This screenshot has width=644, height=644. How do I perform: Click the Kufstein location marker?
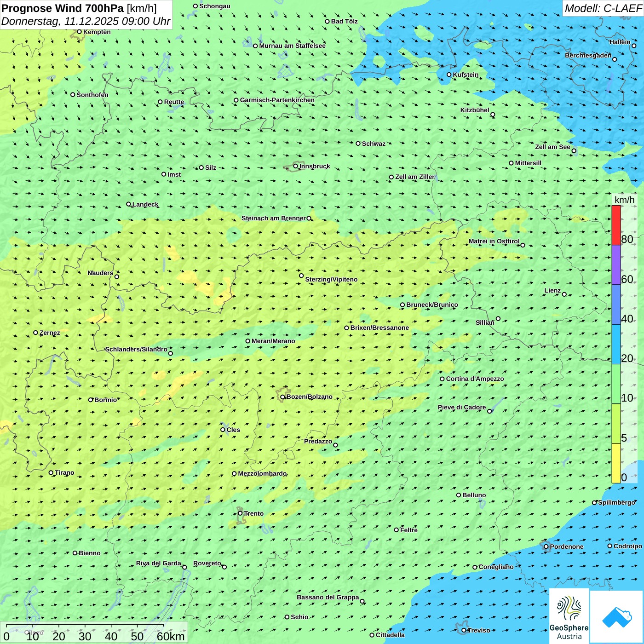click(x=449, y=75)
